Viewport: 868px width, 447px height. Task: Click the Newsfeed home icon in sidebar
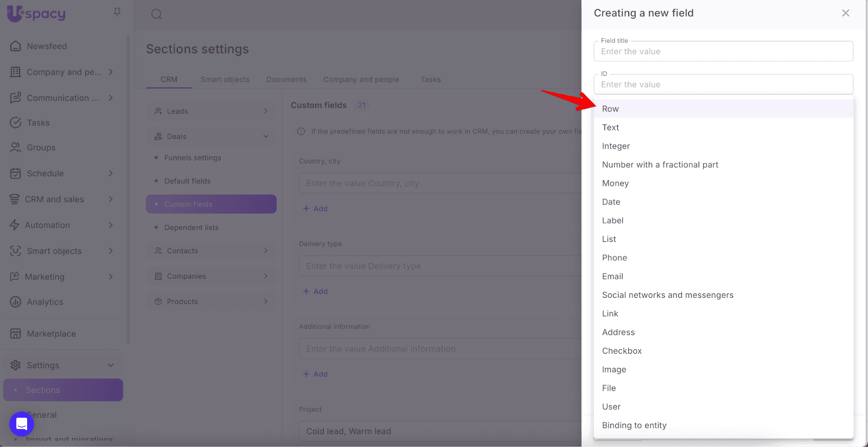pos(16,46)
